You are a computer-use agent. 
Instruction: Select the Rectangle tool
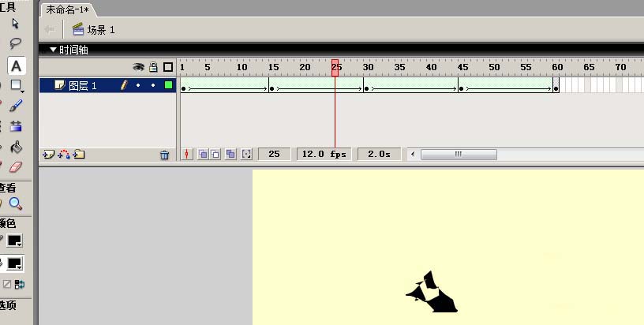coord(16,85)
